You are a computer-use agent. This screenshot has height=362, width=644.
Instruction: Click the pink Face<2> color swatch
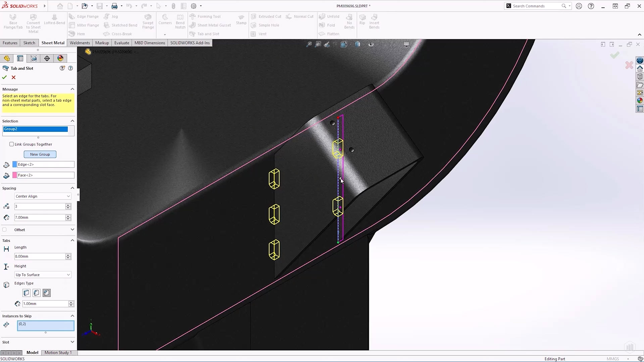pyautogui.click(x=15, y=175)
